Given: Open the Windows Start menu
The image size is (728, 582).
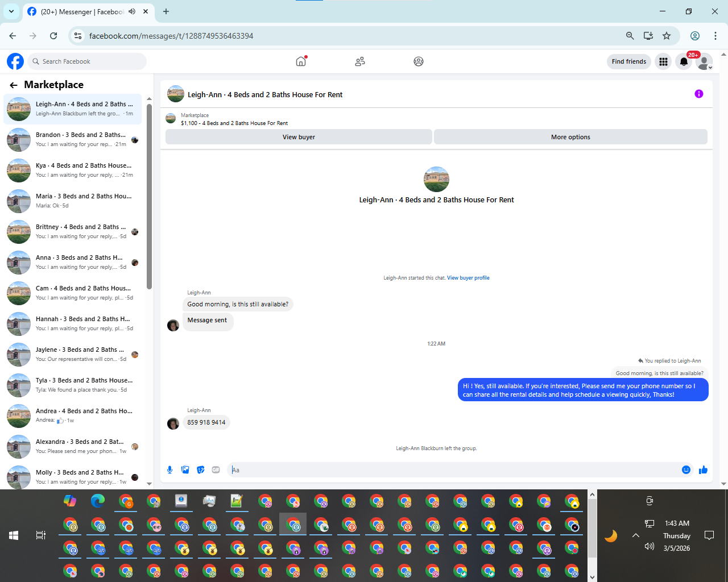Looking at the screenshot, I should (x=14, y=535).
